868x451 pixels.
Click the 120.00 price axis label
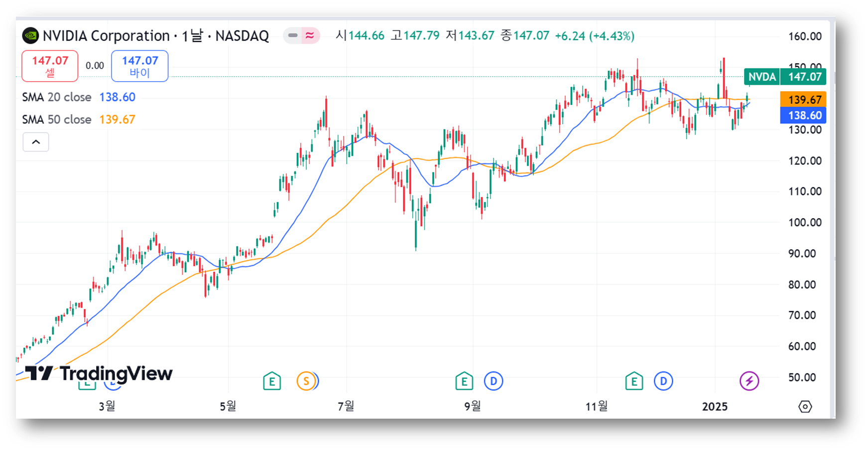click(805, 161)
